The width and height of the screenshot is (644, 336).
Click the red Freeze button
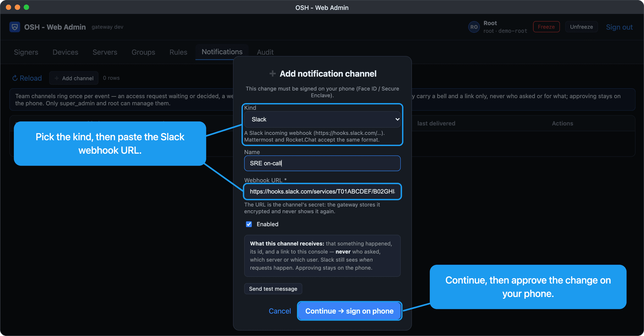[x=546, y=27]
